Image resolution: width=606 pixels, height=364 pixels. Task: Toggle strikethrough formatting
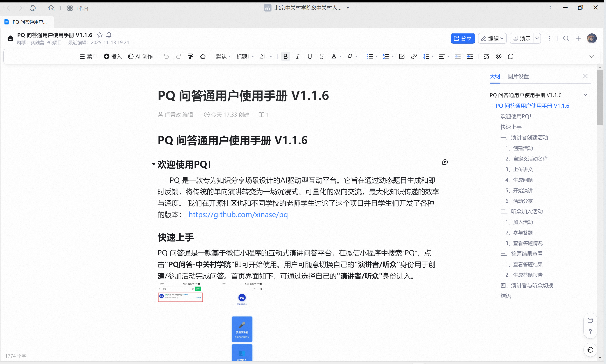pyautogui.click(x=322, y=57)
